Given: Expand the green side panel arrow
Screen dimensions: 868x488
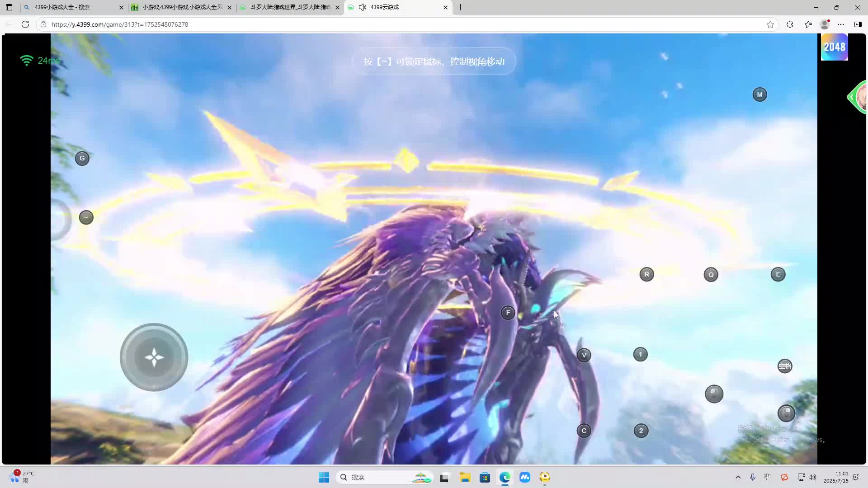Looking at the screenshot, I should point(852,97).
